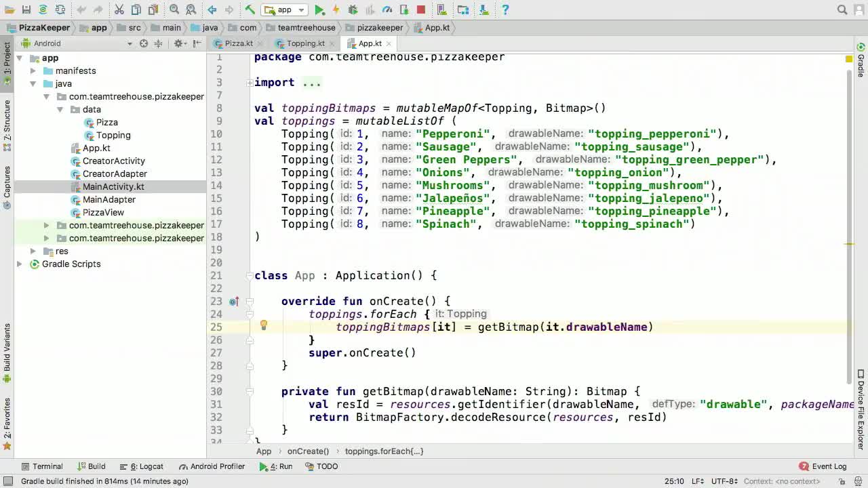
Task: Click the UTF-8 encoding selector in the status bar
Action: pyautogui.click(x=724, y=481)
